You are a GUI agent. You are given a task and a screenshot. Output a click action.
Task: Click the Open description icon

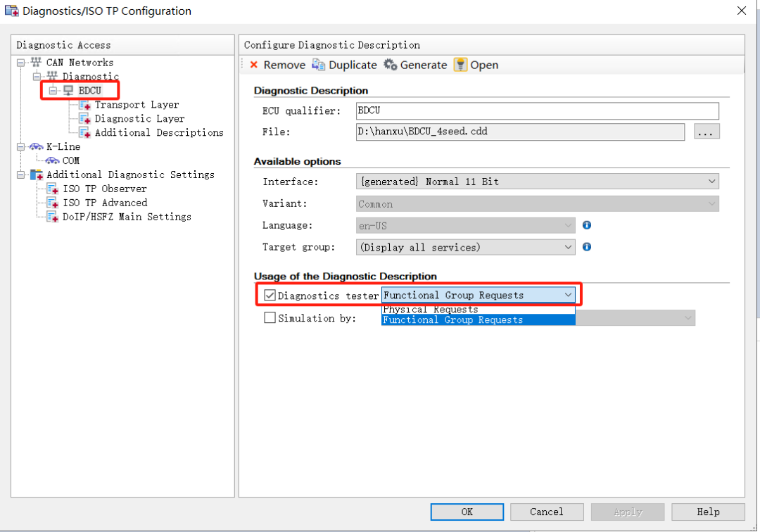[460, 65]
